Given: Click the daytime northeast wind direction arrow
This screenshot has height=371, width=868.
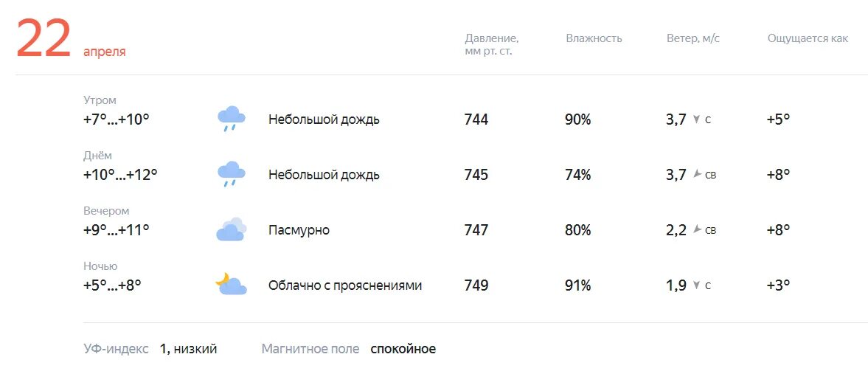Looking at the screenshot, I should pyautogui.click(x=697, y=174).
